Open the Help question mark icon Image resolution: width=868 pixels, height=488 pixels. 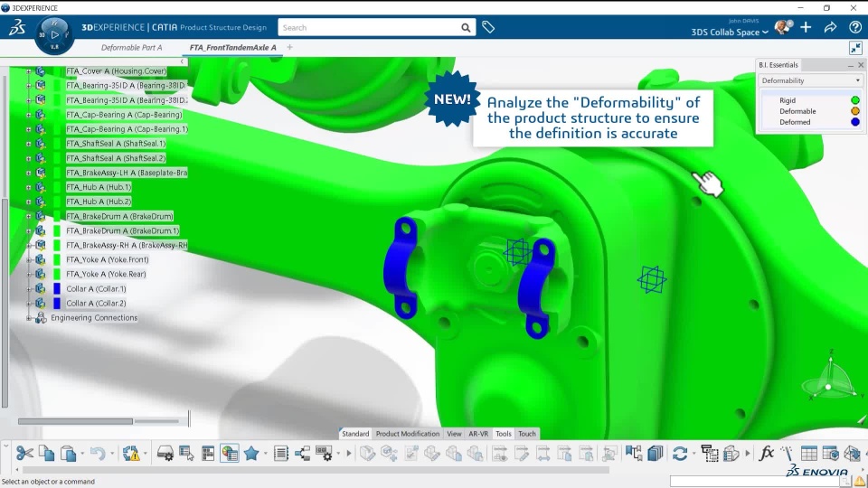(855, 27)
